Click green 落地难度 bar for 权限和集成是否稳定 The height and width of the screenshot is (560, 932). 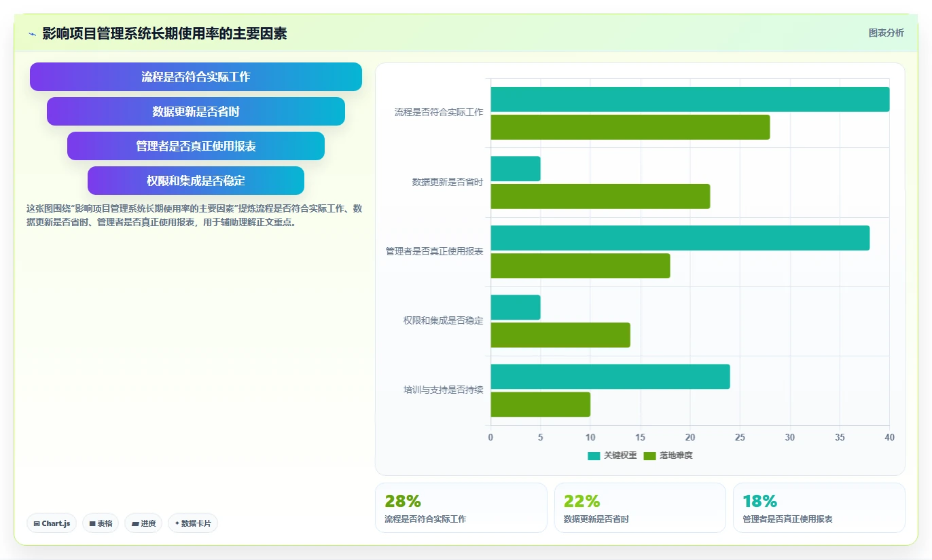560,335
